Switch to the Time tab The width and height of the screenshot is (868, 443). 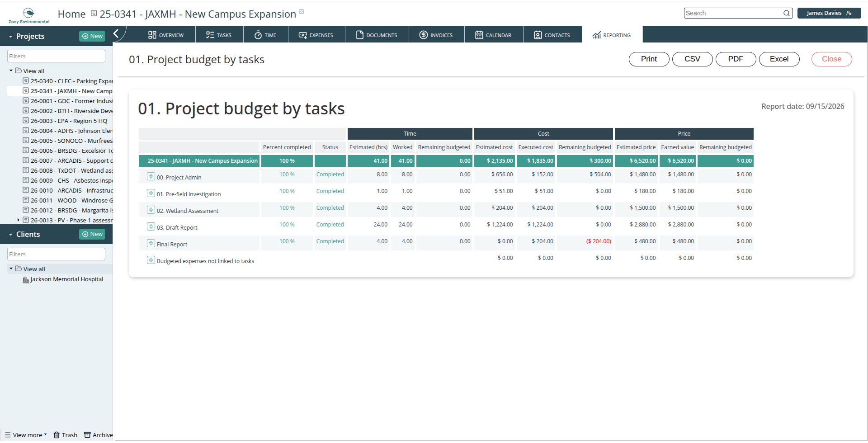266,35
